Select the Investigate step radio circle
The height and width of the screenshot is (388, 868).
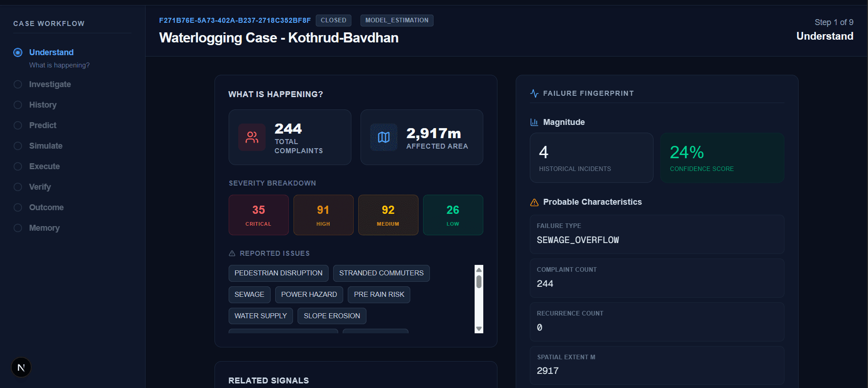pos(18,84)
